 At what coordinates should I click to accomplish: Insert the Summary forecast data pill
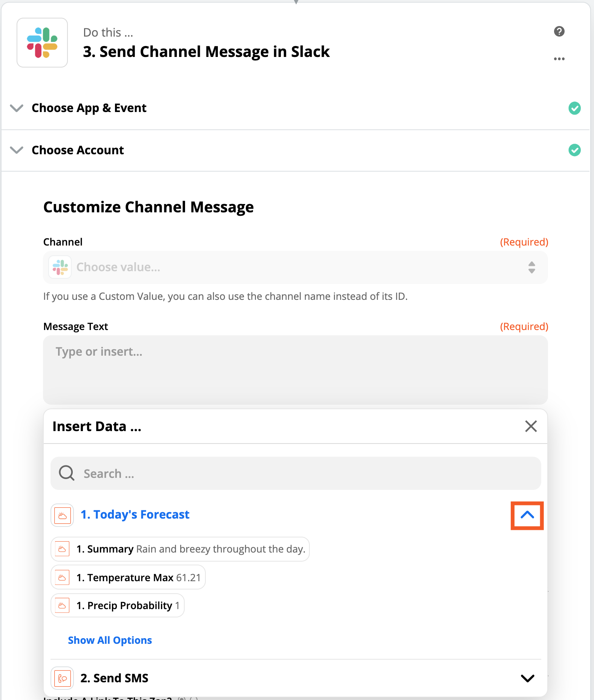tap(180, 549)
